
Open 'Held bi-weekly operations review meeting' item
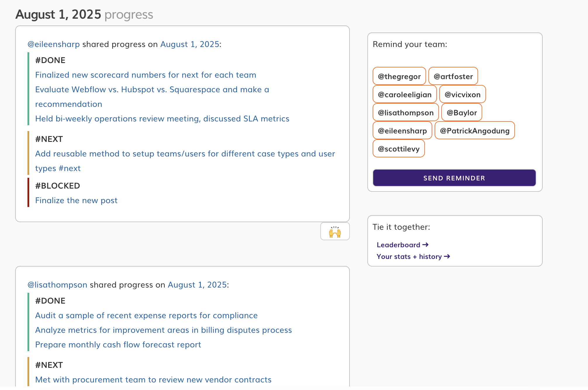click(x=162, y=119)
